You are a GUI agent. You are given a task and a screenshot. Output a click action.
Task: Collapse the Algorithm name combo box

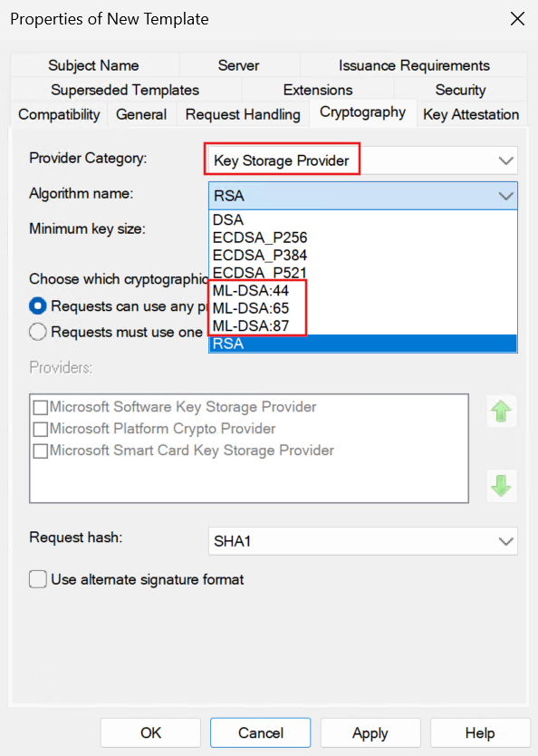(362, 196)
